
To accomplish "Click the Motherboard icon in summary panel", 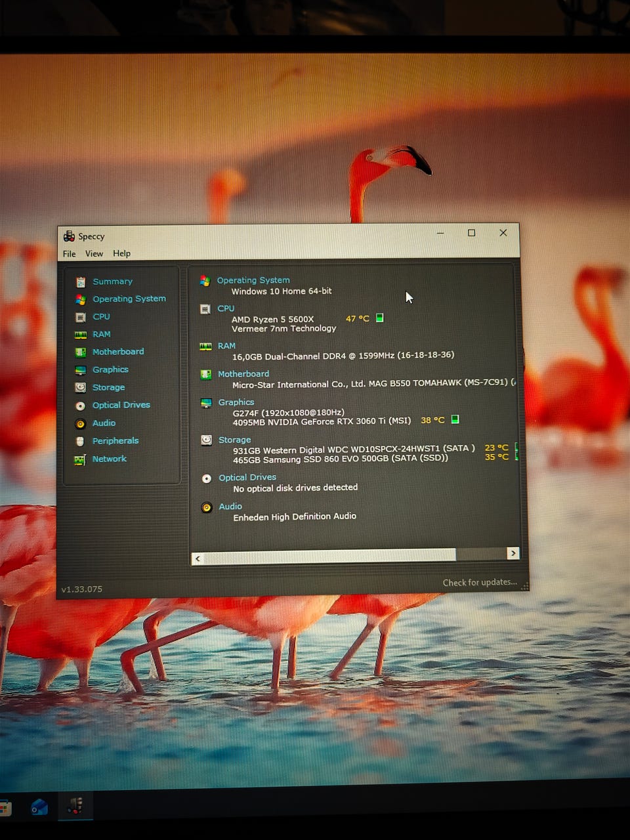I will [x=206, y=375].
